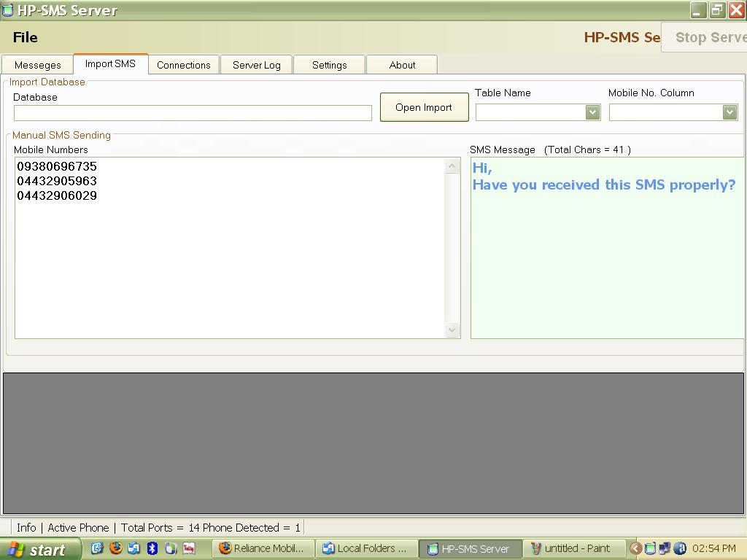This screenshot has height=560, width=747.
Task: Open the Local Folders taskbar window
Action: 365,548
